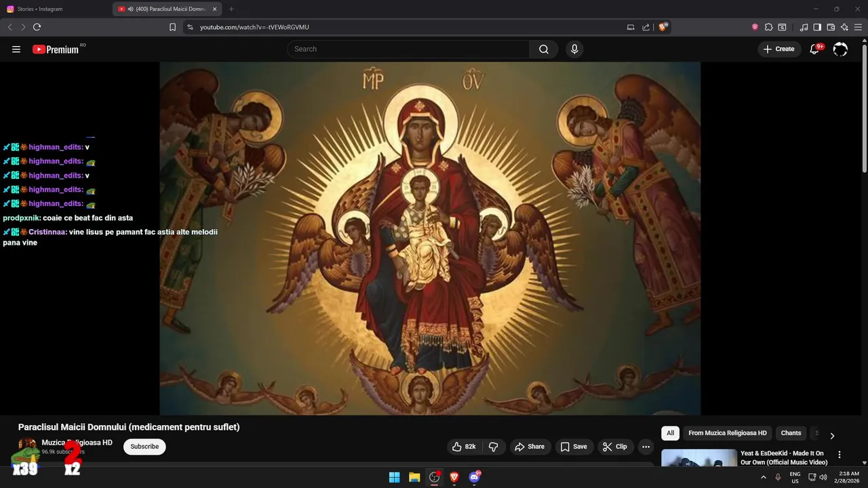Open the account avatar menu
Viewport: 868px width, 488px height.
[840, 49]
